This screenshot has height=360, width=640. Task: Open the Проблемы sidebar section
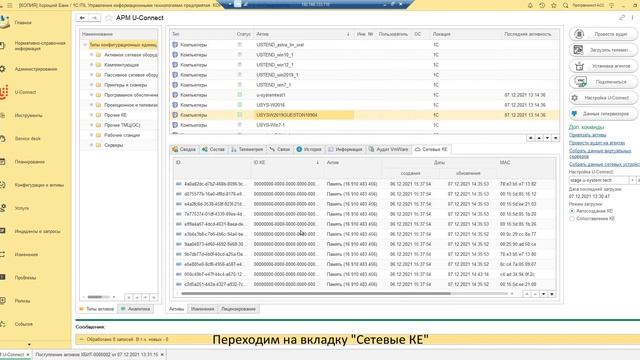tap(25, 278)
